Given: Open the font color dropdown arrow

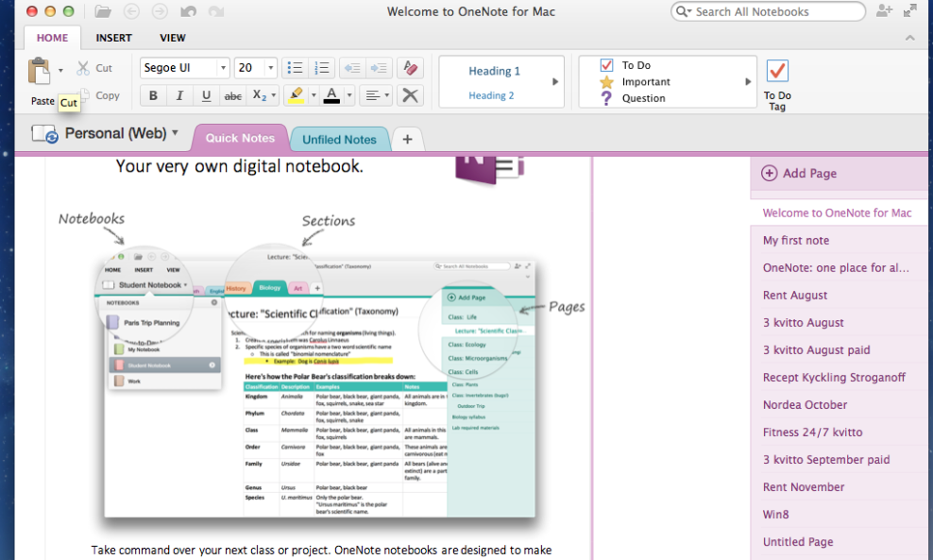Looking at the screenshot, I should pyautogui.click(x=349, y=95).
